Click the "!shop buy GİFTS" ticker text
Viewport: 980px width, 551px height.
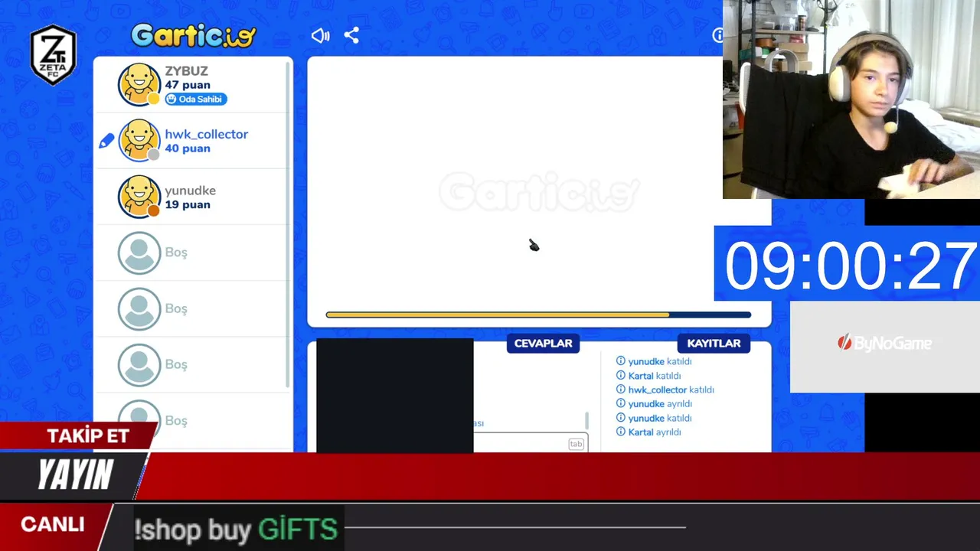(236, 529)
